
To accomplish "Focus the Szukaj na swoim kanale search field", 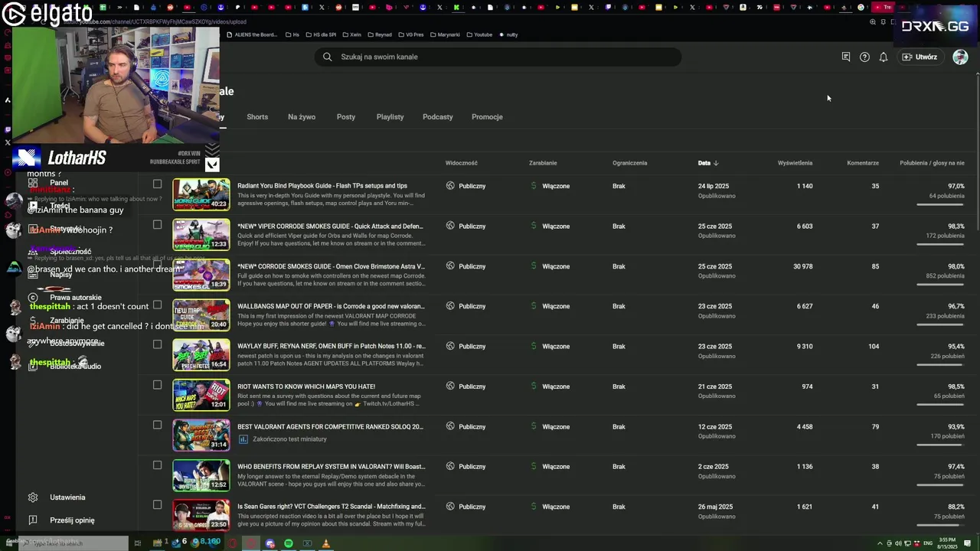I will (498, 57).
